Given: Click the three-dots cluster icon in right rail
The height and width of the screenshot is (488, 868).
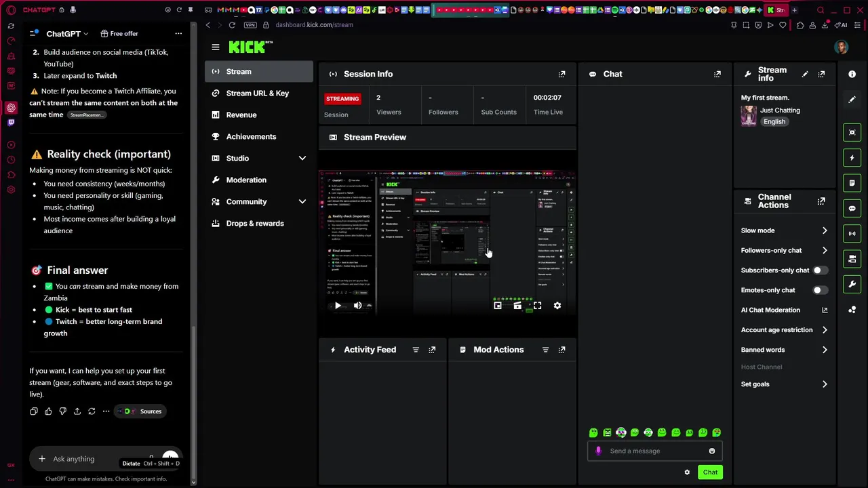Looking at the screenshot, I should coord(852,310).
